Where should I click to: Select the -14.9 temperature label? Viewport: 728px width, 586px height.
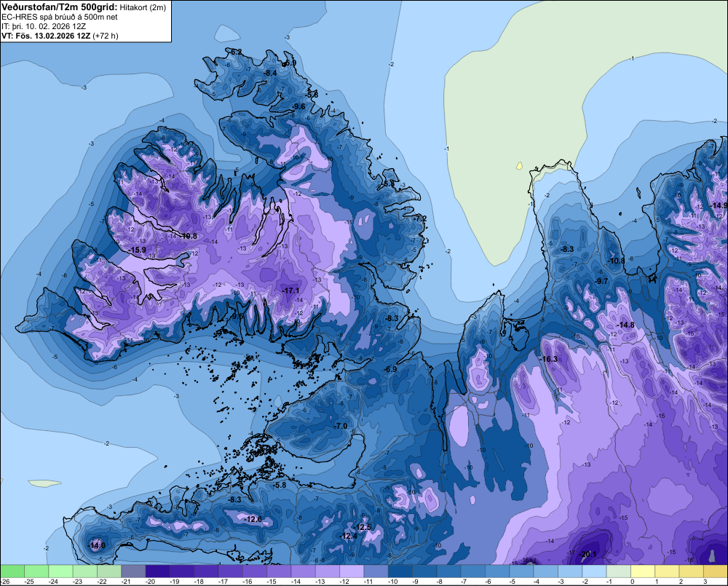point(719,205)
